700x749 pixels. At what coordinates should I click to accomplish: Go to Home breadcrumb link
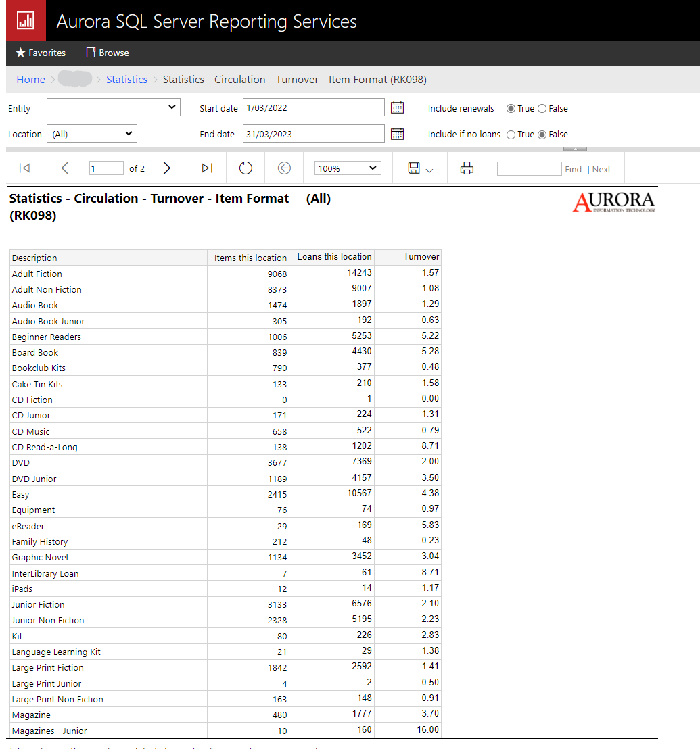(30, 80)
